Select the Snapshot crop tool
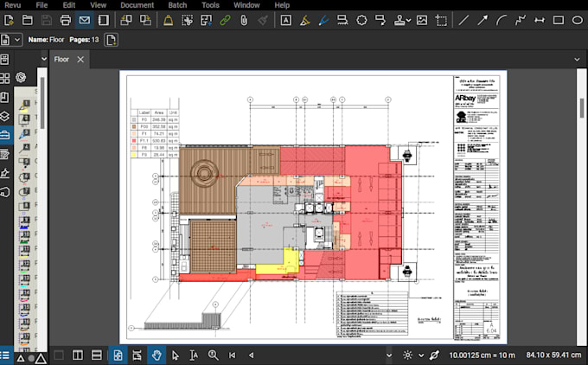Screen dimensions: 588x365 click(x=441, y=20)
